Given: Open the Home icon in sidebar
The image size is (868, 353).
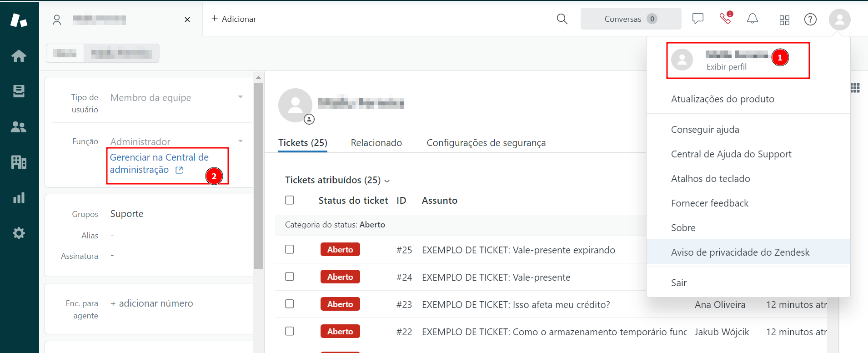Looking at the screenshot, I should [x=19, y=56].
